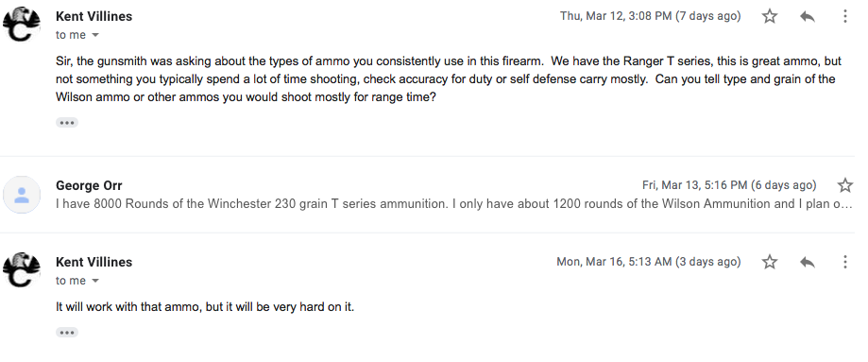Click Kent Villines avatar on Mar 16 message
868x362 pixels.
[x=22, y=270]
